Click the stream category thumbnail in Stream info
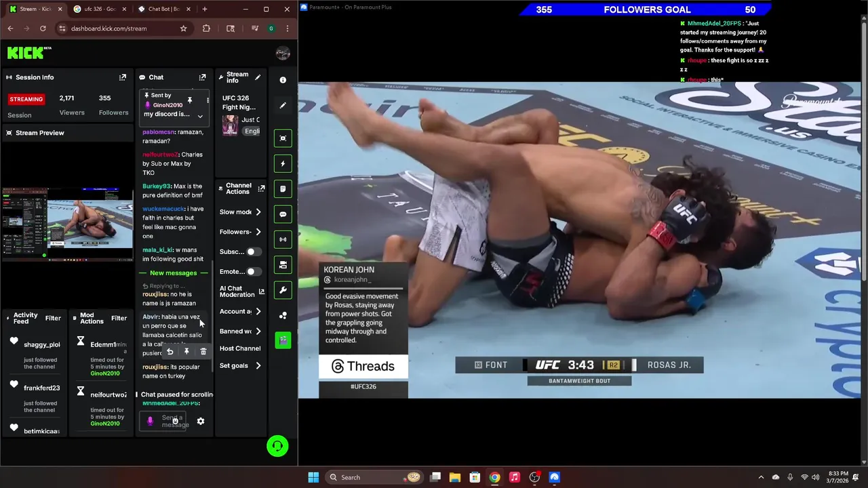The height and width of the screenshot is (488, 868). pos(230,125)
